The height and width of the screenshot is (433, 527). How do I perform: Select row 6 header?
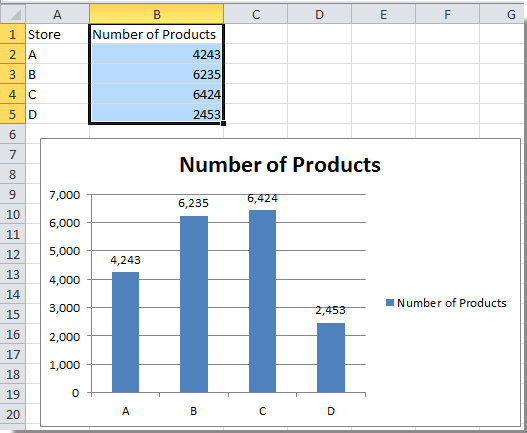12,134
